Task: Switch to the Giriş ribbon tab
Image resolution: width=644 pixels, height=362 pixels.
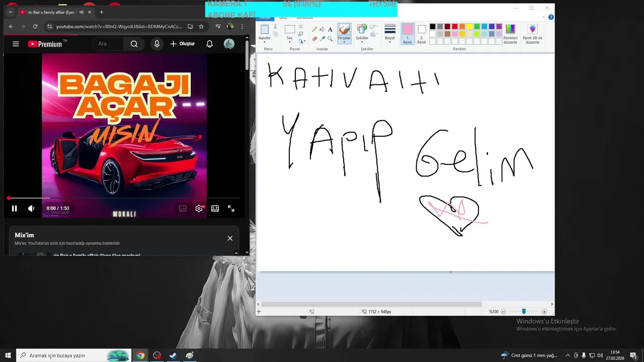Action: [283, 18]
